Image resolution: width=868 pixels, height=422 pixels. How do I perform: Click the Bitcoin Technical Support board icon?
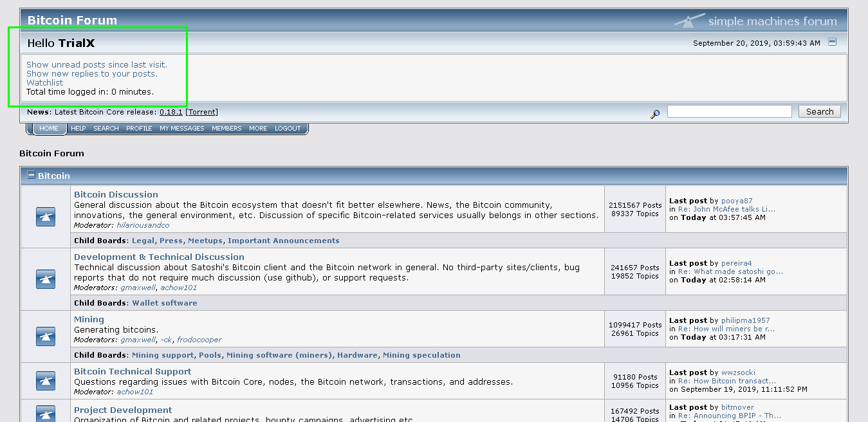click(46, 381)
